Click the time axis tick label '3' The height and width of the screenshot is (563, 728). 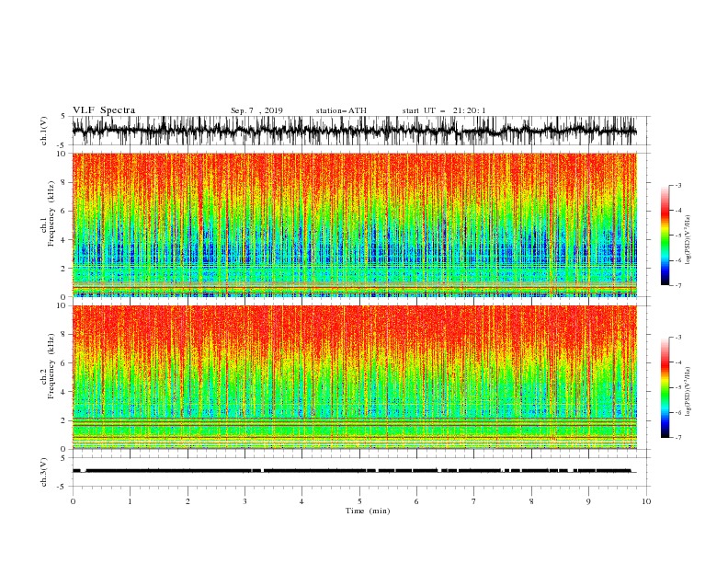(x=245, y=501)
